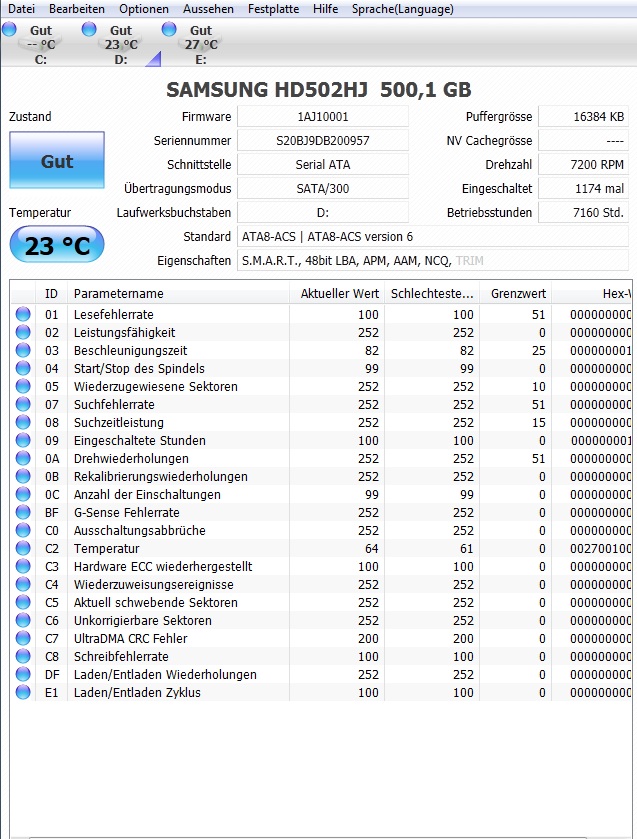Click the Drehzahl value 7200 RPM
Viewport: 637px width, 839px height.
583,165
